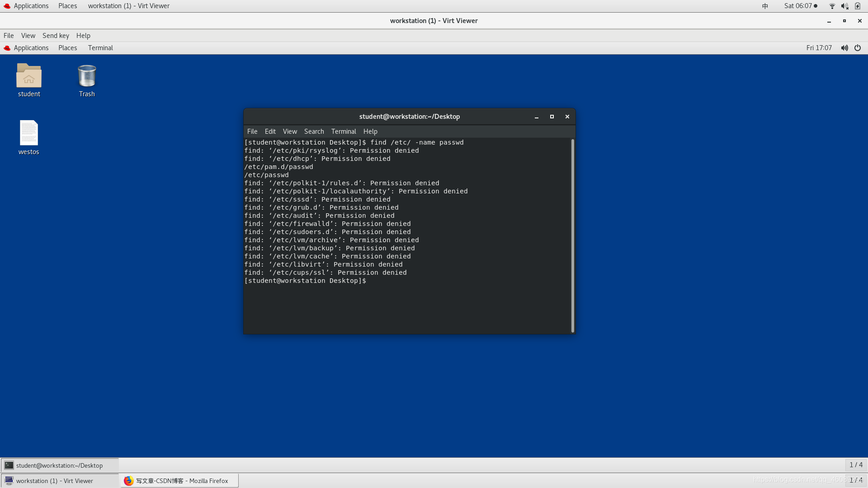Click the network status icon in taskbar

pyautogui.click(x=832, y=5)
